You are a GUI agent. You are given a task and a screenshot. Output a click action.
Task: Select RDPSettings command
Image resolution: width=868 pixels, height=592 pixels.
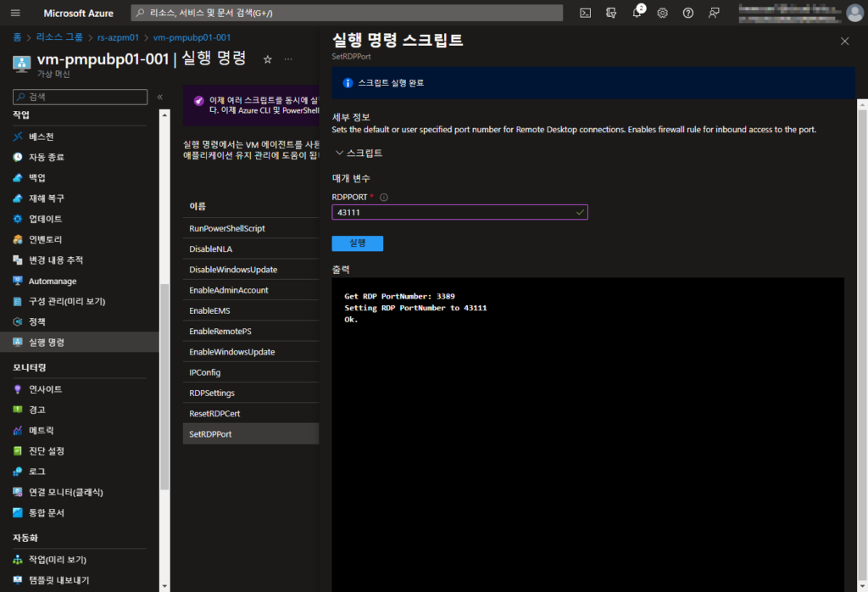tap(251, 393)
